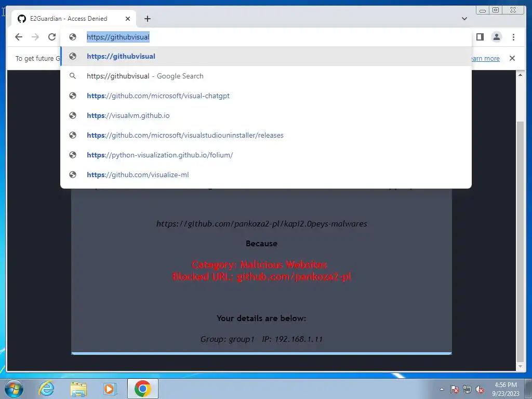Viewport: 532px width, 399px height.
Task: Open the Learn more link in infobar
Action: (x=486, y=58)
